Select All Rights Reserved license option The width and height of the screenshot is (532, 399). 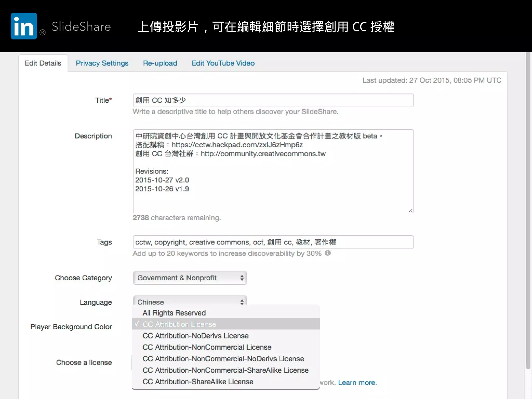(x=226, y=313)
